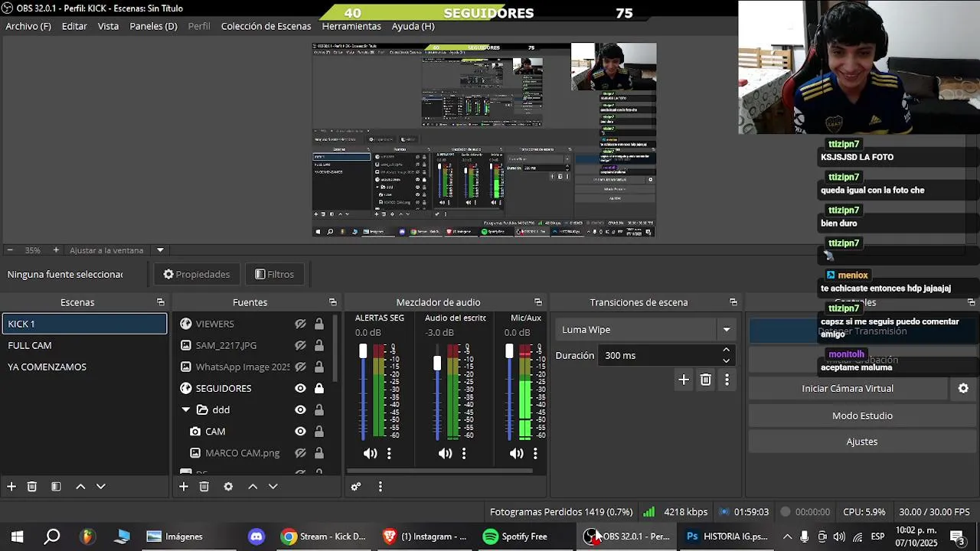The width and height of the screenshot is (980, 551).
Task: Zoom in preview with plus icon
Action: click(x=56, y=250)
